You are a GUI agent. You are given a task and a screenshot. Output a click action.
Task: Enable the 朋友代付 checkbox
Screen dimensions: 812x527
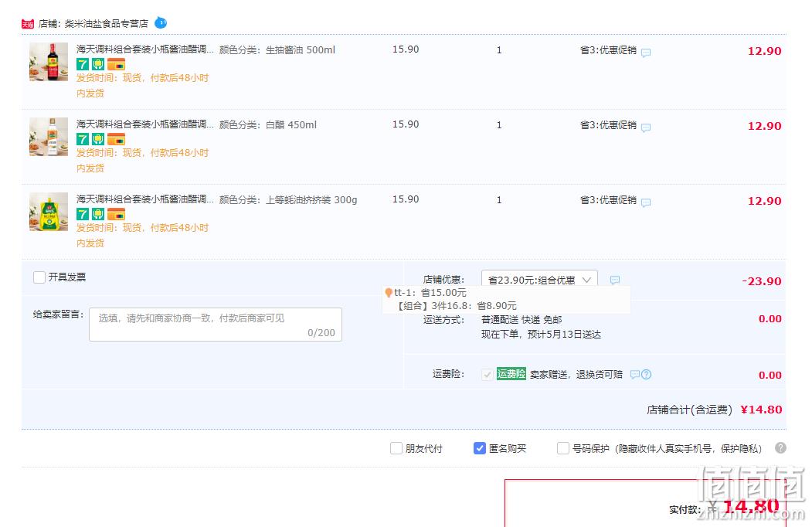tap(396, 448)
